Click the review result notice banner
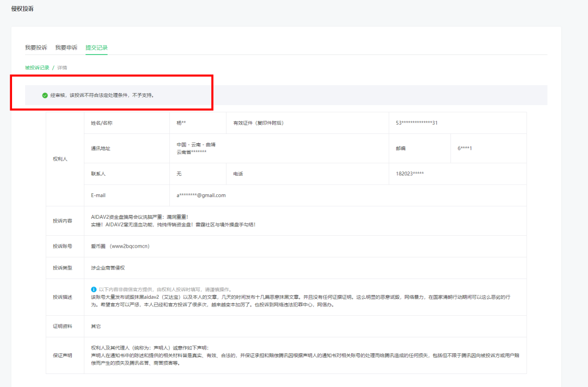 point(218,94)
